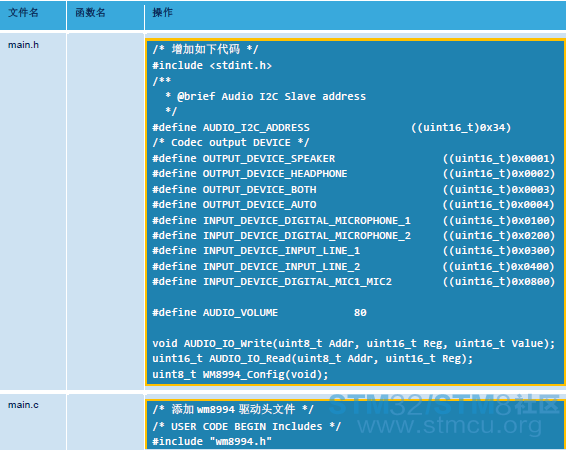
Task: Click the OUTPUT_DEVICE_BOTH define
Action: coord(353,189)
